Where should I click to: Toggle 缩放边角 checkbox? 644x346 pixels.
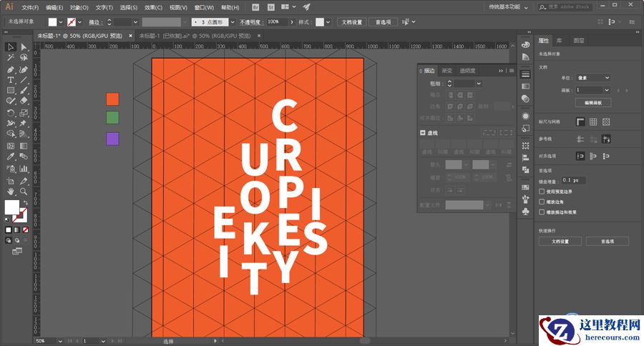(542, 202)
